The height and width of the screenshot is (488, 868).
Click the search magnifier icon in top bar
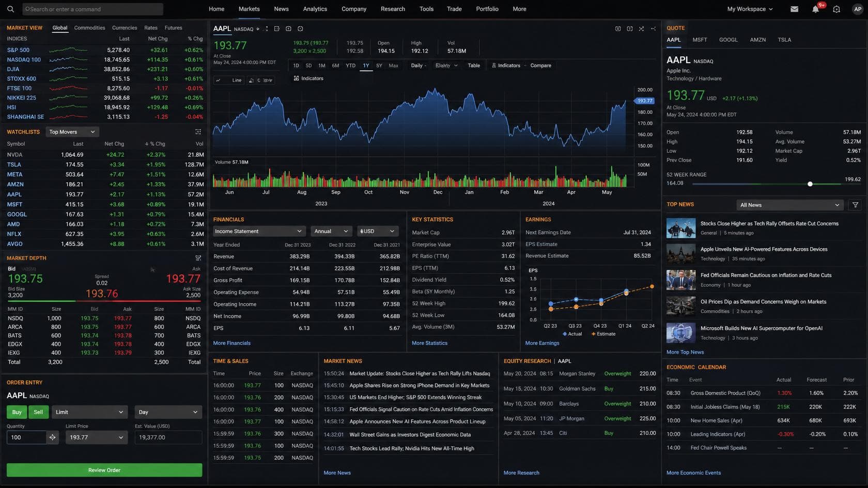(x=10, y=9)
